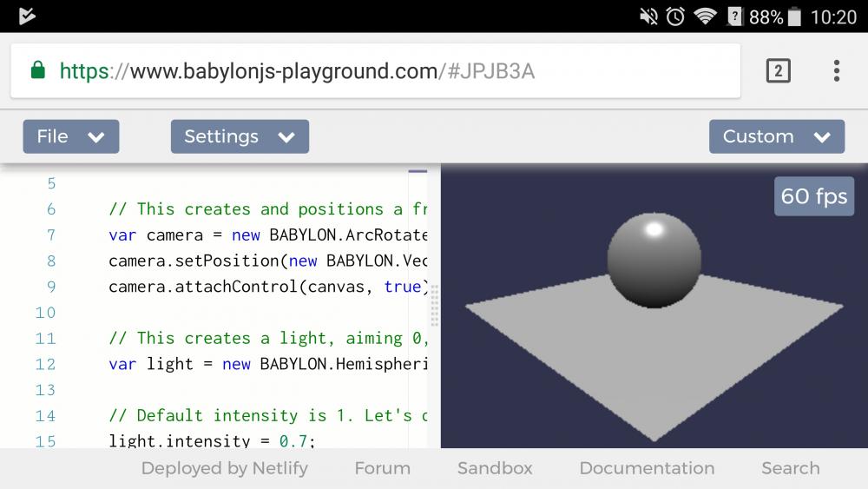This screenshot has height=489, width=868.
Task: Click the sphere in the 3D canvas
Action: tap(654, 259)
